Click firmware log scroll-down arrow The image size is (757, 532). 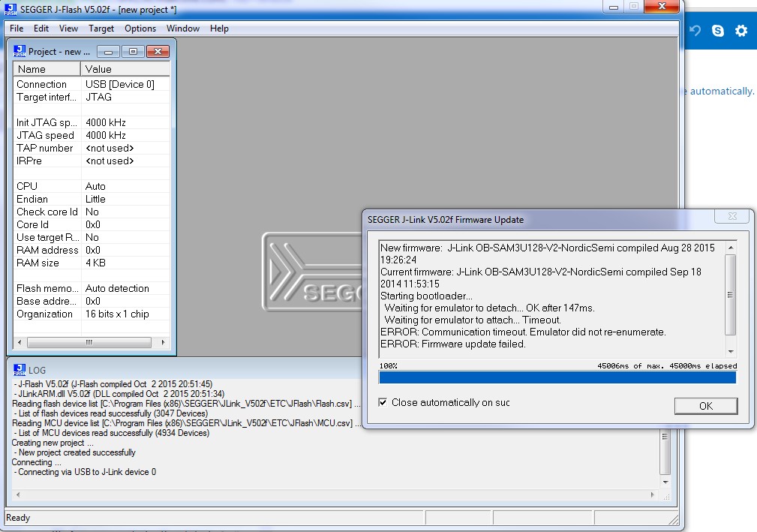point(731,351)
